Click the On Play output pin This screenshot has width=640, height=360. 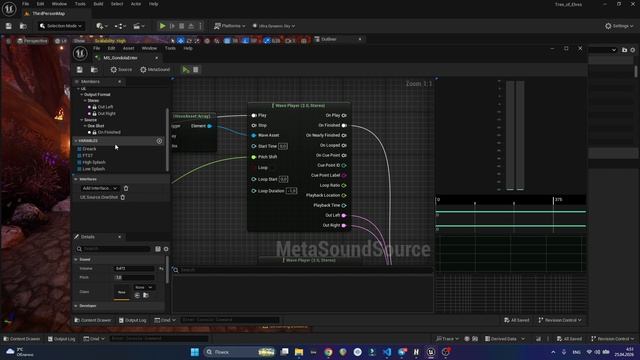[x=344, y=116]
